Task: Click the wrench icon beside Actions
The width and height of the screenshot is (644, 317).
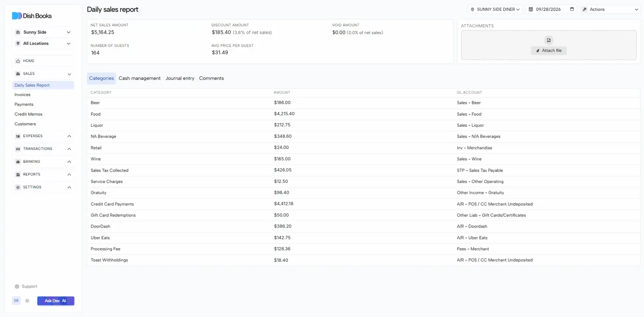Action: (x=585, y=9)
